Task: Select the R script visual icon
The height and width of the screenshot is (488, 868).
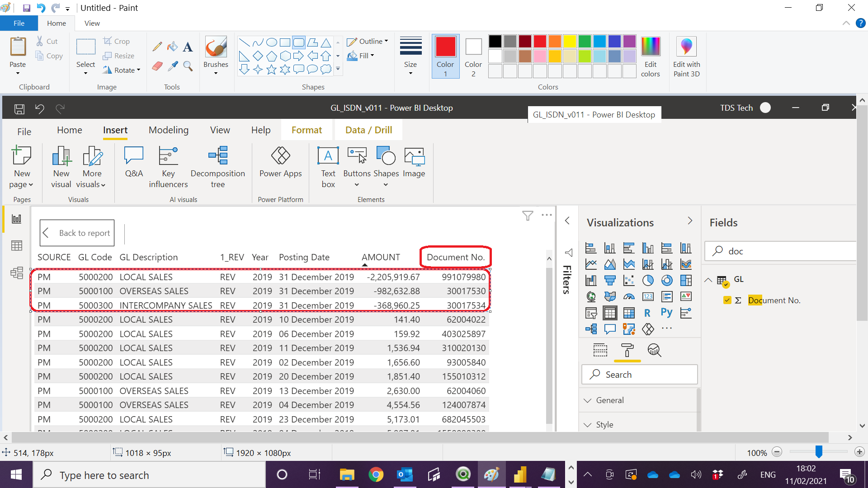Action: pos(647,313)
